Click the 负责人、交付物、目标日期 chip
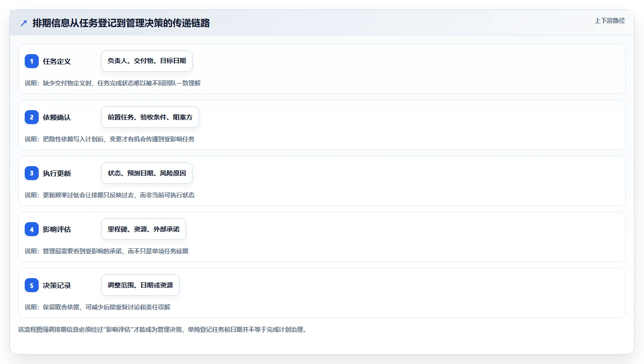 coord(147,61)
